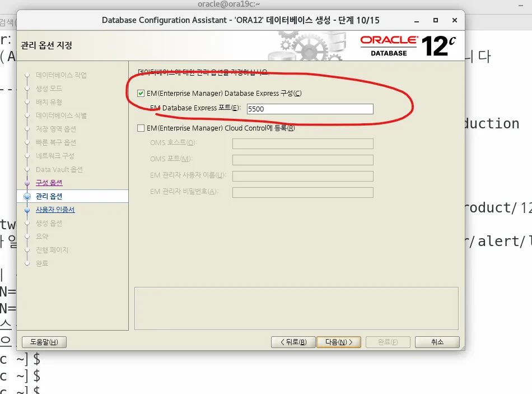Open the 사용자 인증서 step link
Screen dimensions: 532x394
click(x=55, y=210)
